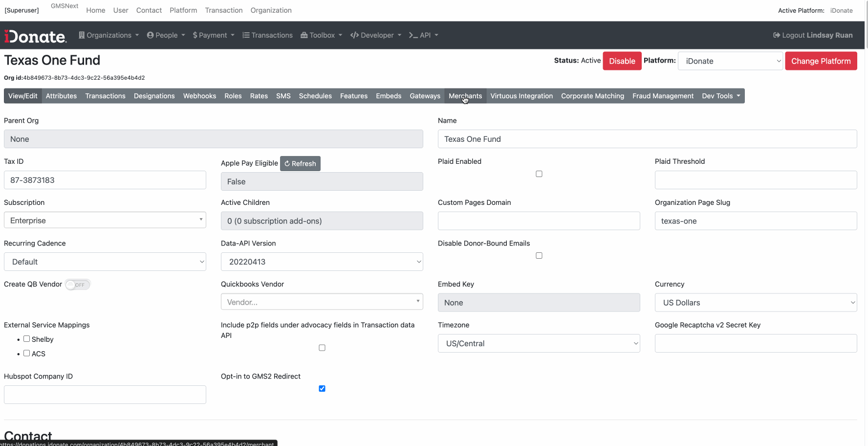Check Include p2p fields checkbox
The height and width of the screenshot is (446, 868).
pos(322,348)
